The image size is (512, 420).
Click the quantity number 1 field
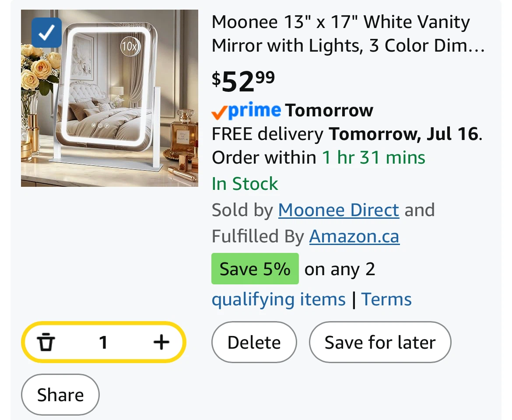(103, 342)
